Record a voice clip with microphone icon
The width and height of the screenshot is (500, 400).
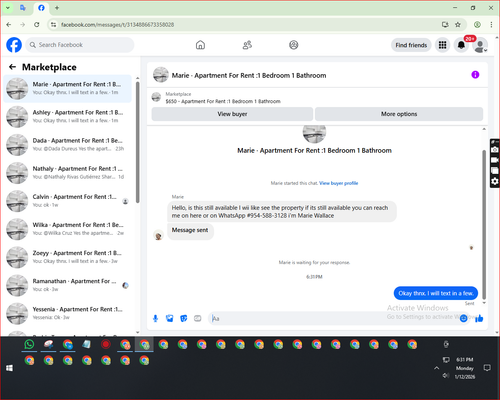pyautogui.click(x=155, y=319)
